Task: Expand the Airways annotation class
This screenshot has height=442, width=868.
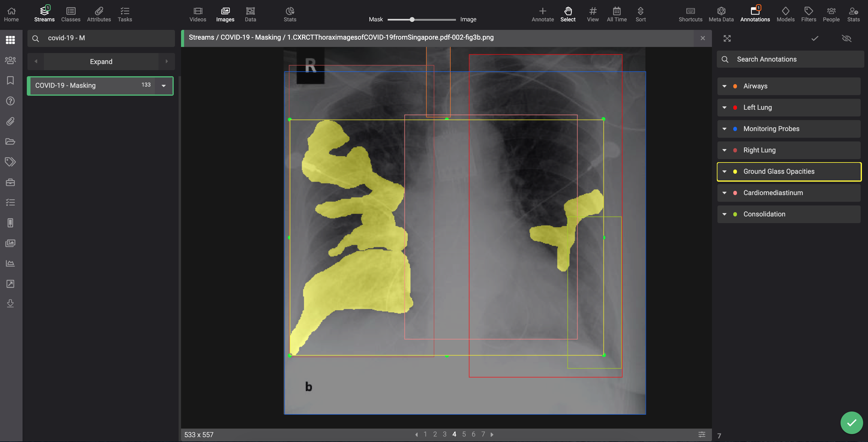Action: pos(724,86)
